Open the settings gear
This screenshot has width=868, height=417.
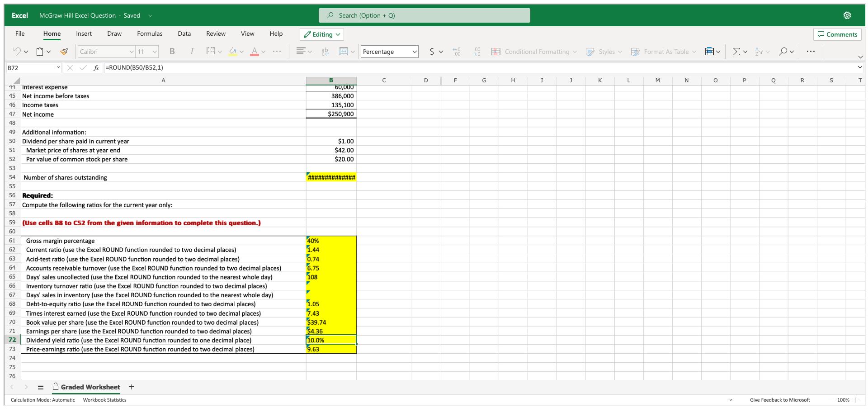[x=847, y=15]
